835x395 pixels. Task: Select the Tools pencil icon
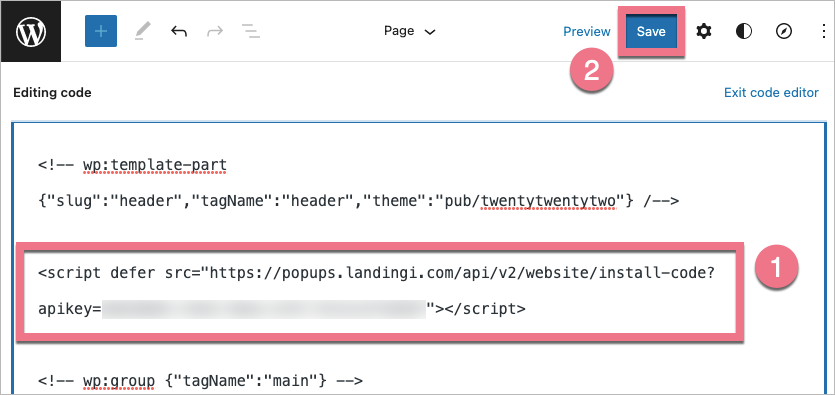tap(139, 31)
